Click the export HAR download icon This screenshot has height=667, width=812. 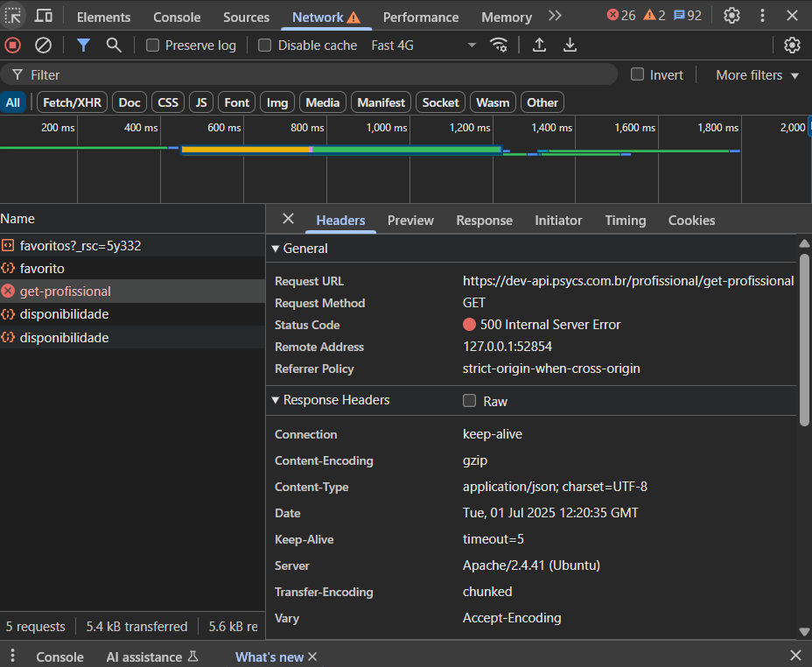pos(570,46)
